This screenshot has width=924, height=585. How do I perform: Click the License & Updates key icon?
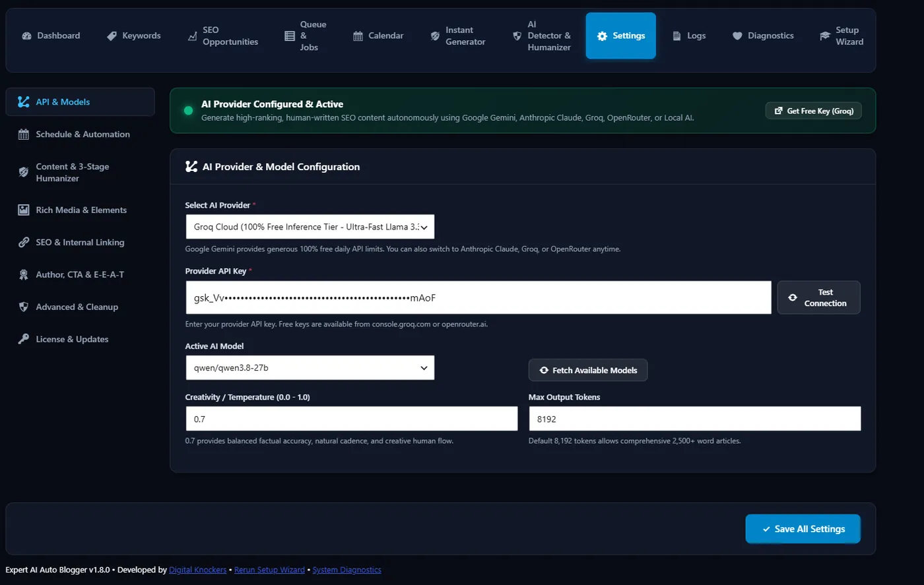[x=24, y=339]
